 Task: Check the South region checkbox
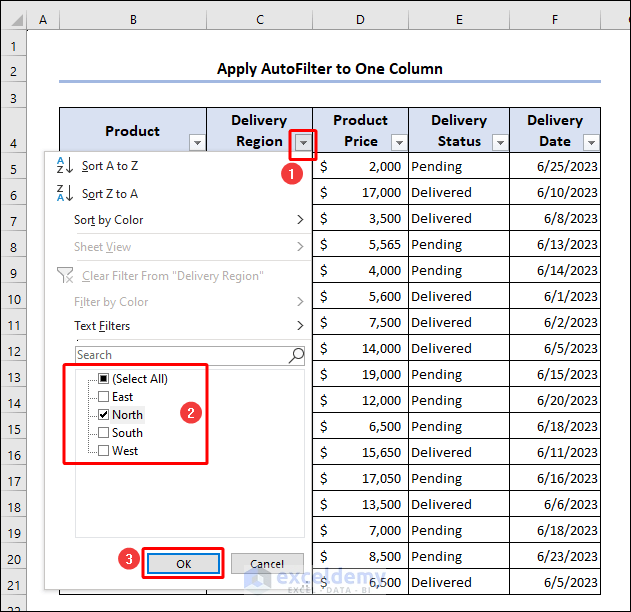[103, 433]
